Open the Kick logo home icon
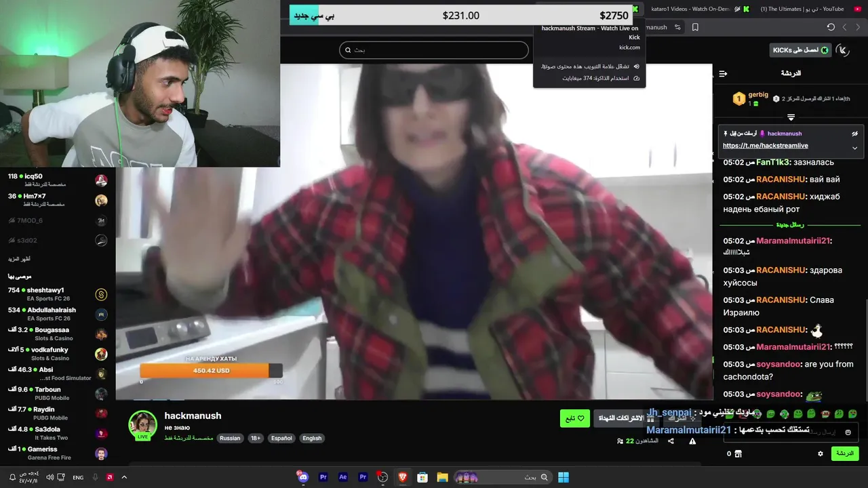 tap(843, 49)
